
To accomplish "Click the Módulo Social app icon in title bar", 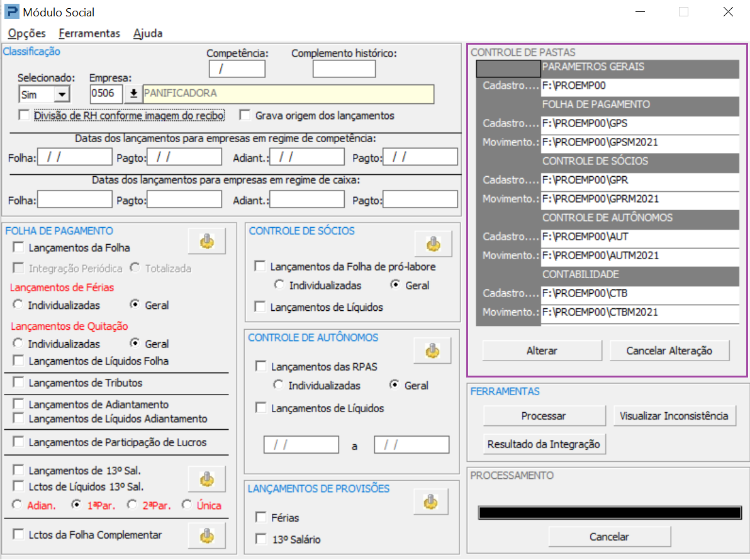I will (11, 12).
